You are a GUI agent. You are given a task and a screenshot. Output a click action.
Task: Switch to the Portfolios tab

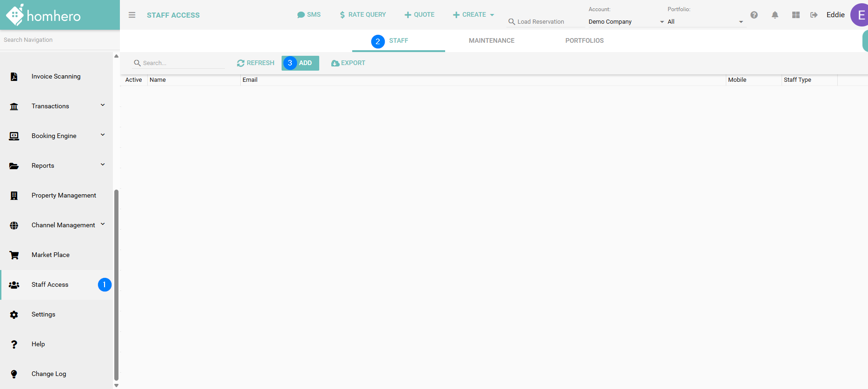click(584, 41)
